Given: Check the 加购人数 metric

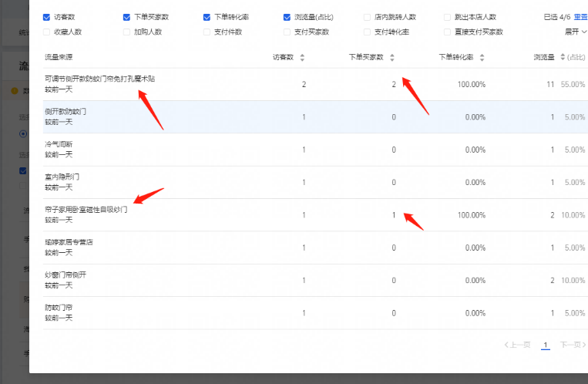Looking at the screenshot, I should pyautogui.click(x=126, y=32).
